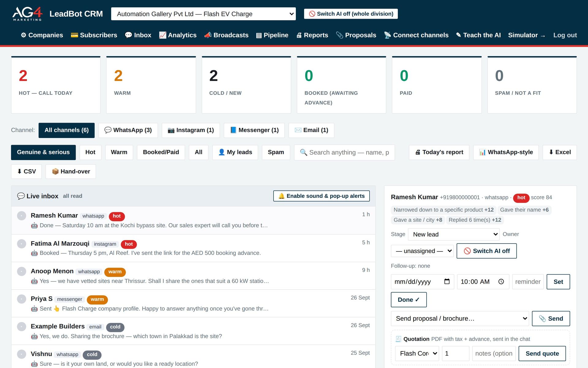The image size is (588, 368).
Task: Open Today's report
Action: (439, 152)
